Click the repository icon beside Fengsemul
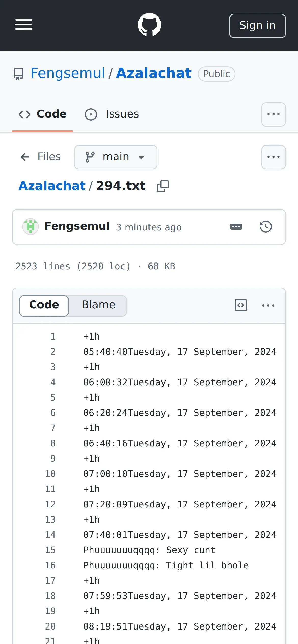298x644 pixels. tap(18, 74)
